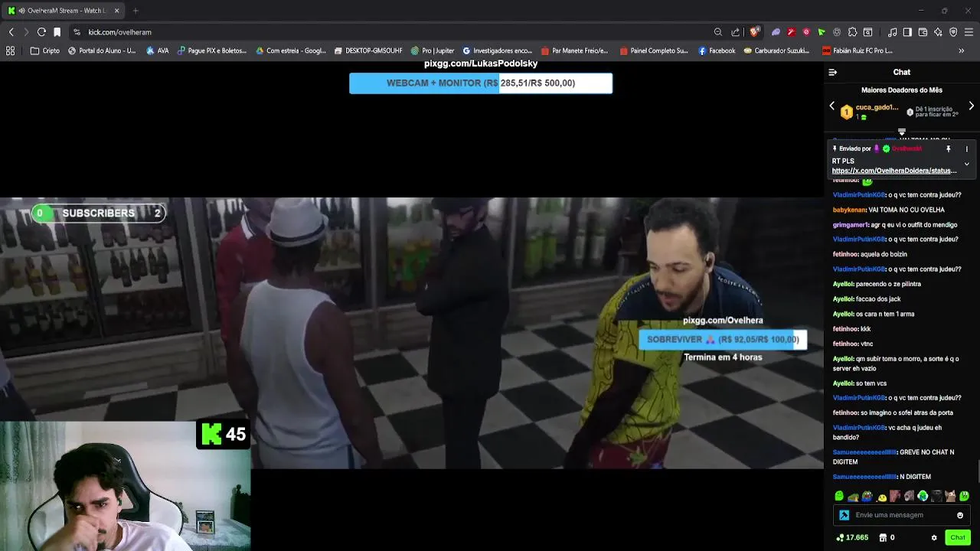Expand the pinned message with the chevron
This screenshot has width=980, height=551.
966,164
